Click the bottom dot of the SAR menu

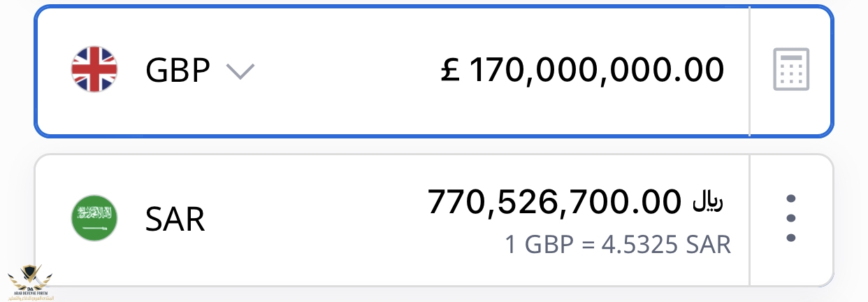pyautogui.click(x=791, y=238)
